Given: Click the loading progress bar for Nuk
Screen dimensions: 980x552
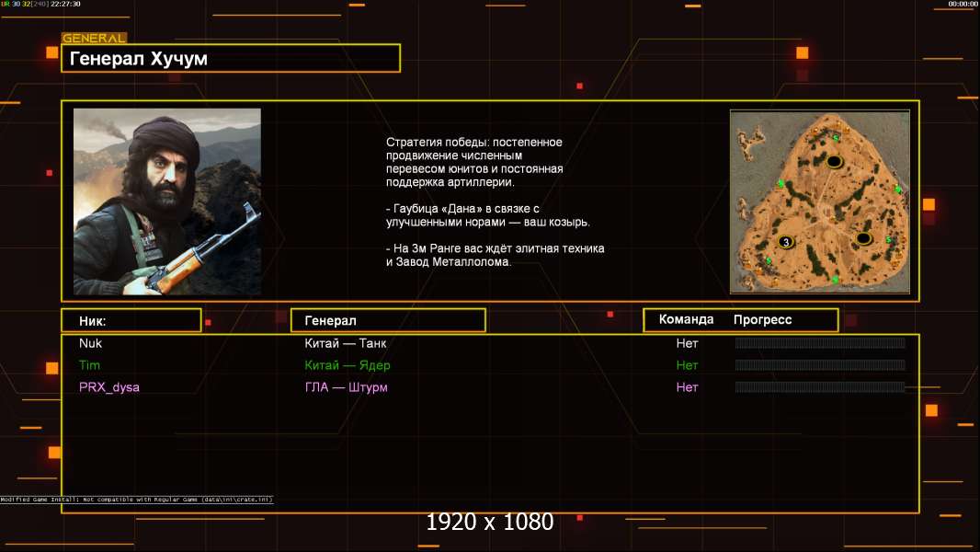Looking at the screenshot, I should point(820,342).
